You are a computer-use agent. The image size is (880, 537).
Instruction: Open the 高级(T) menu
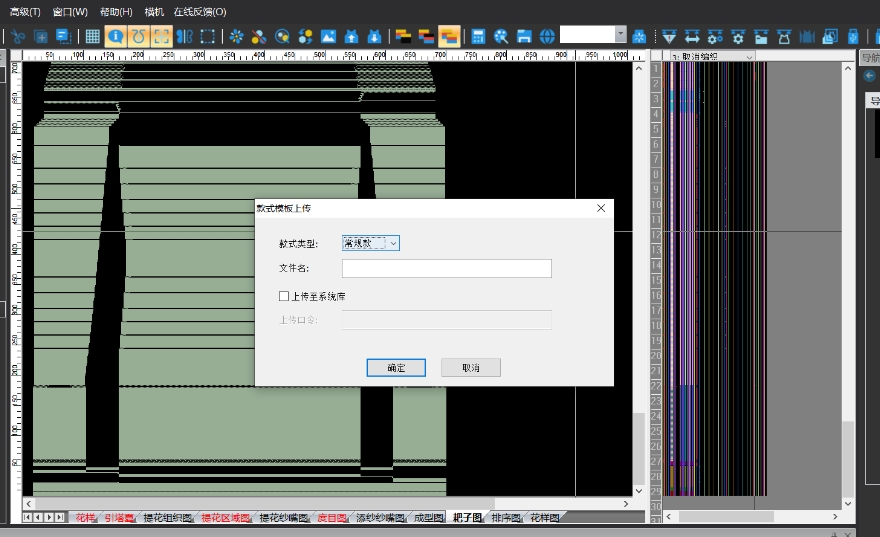[x=25, y=12]
